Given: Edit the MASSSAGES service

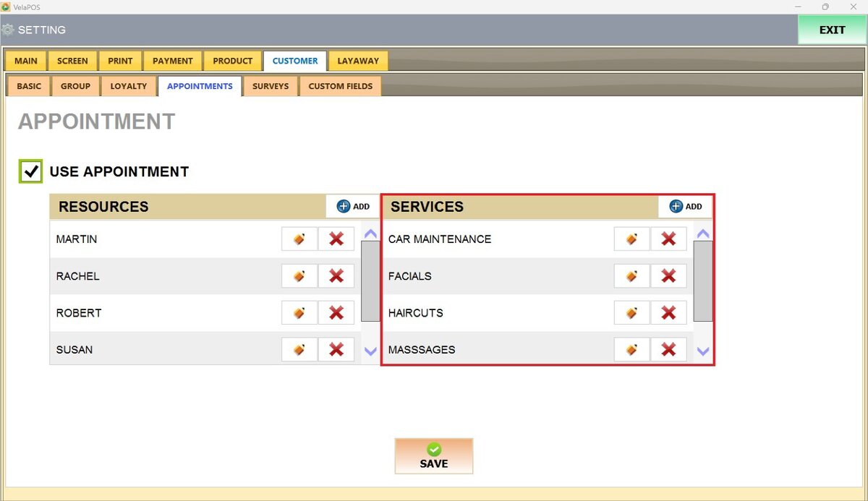Looking at the screenshot, I should click(x=632, y=350).
